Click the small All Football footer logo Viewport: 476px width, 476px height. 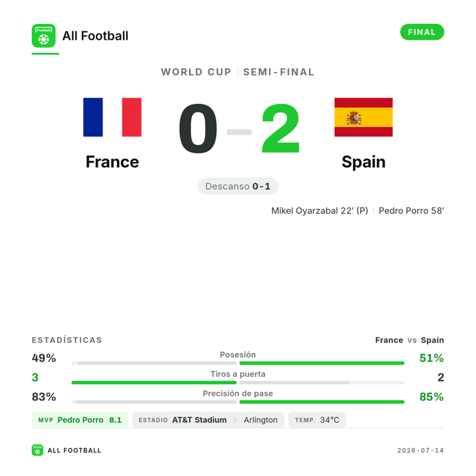[x=37, y=450]
